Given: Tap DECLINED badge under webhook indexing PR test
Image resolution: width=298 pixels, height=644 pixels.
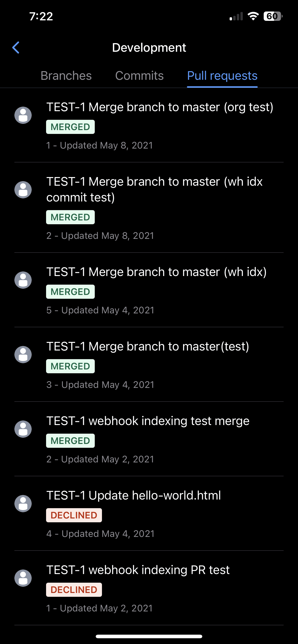Looking at the screenshot, I should pos(74,590).
